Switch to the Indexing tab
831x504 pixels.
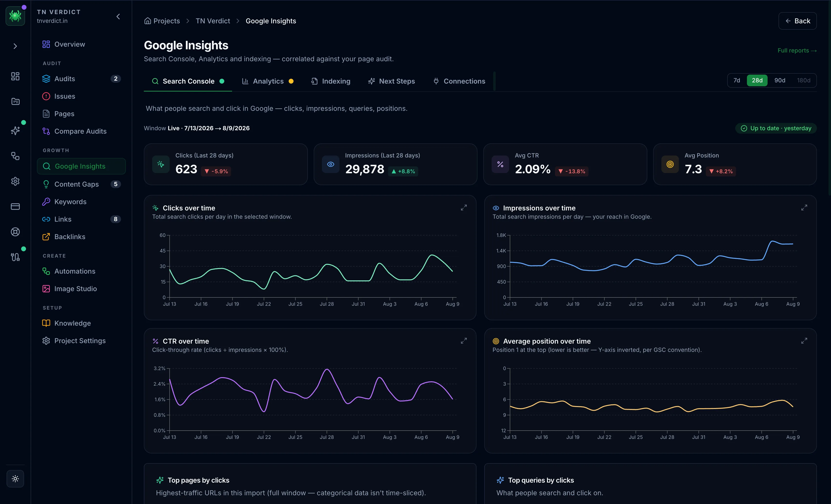(331, 81)
